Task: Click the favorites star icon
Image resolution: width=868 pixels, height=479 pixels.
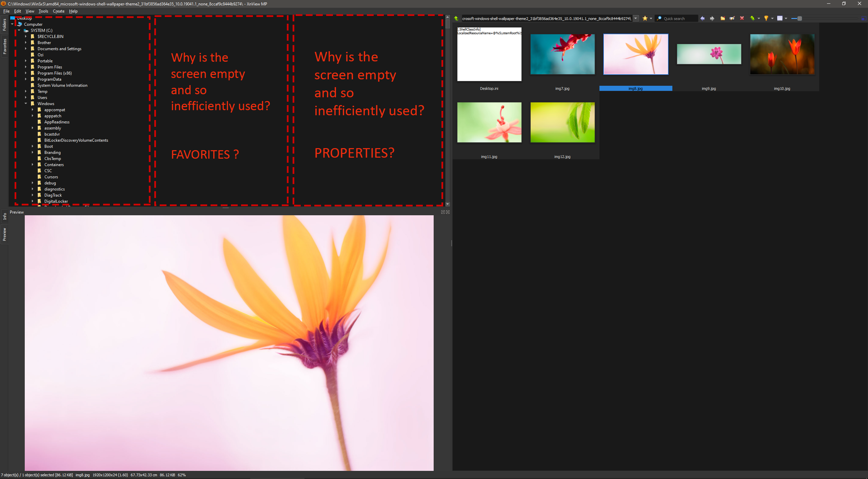Action: pos(645,18)
